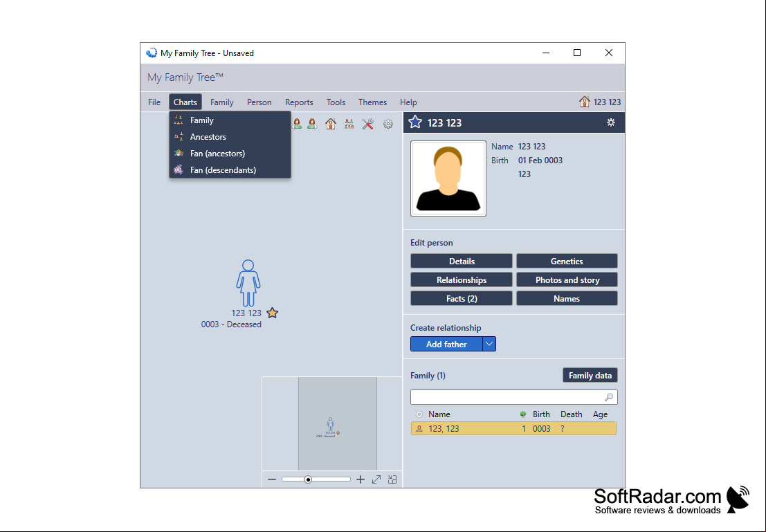Click the minimap overview panel
This screenshot has width=766, height=532.
pos(332,423)
